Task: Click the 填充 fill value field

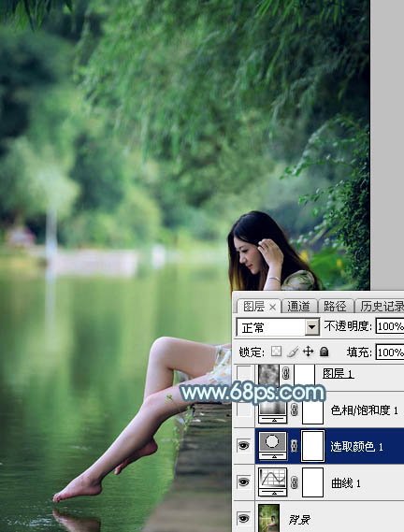Action: [390, 352]
